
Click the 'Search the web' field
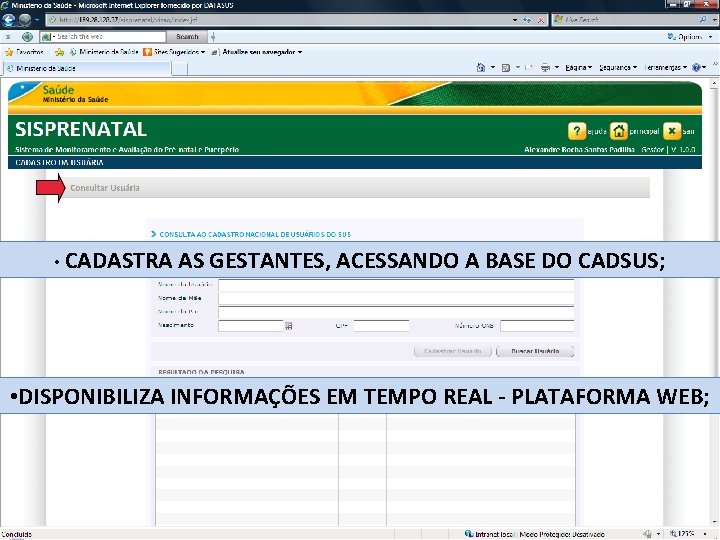110,36
